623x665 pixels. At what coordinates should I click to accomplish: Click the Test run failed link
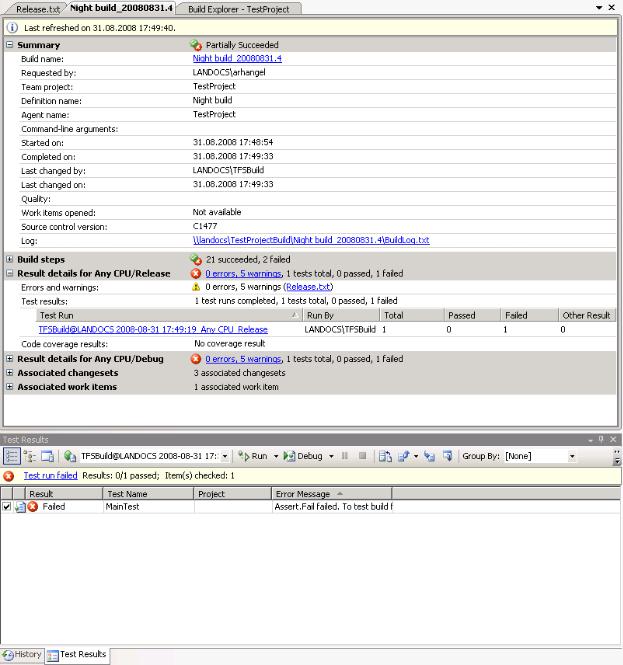tap(50, 476)
